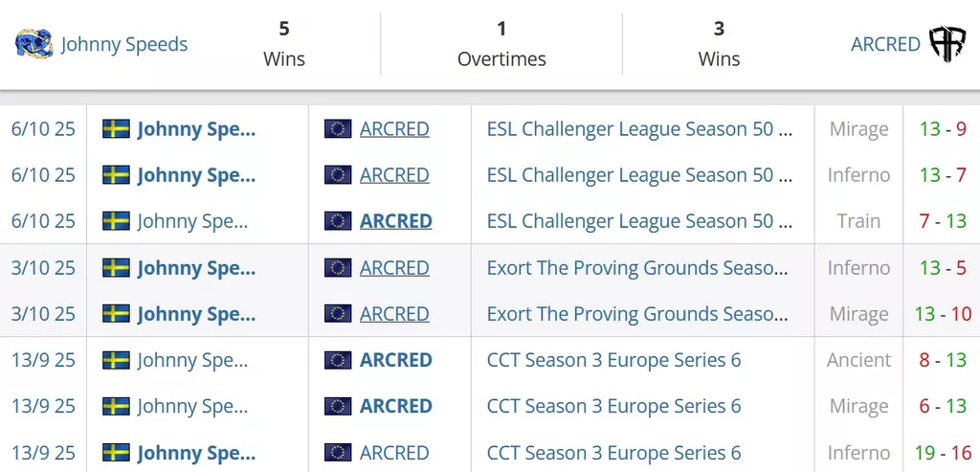Open the 7 - 13 Train match score
This screenshot has height=472, width=980.
coord(942,221)
